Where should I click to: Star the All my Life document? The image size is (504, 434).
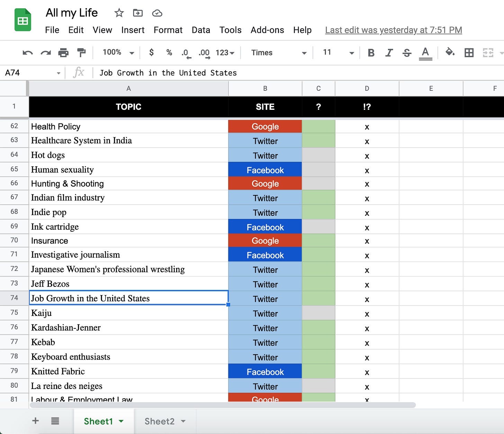(x=119, y=13)
